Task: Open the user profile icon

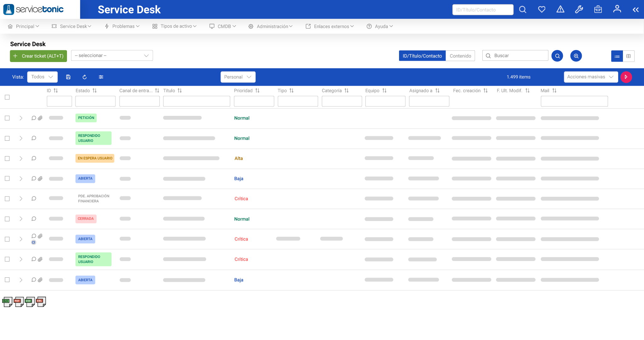Action: click(617, 9)
